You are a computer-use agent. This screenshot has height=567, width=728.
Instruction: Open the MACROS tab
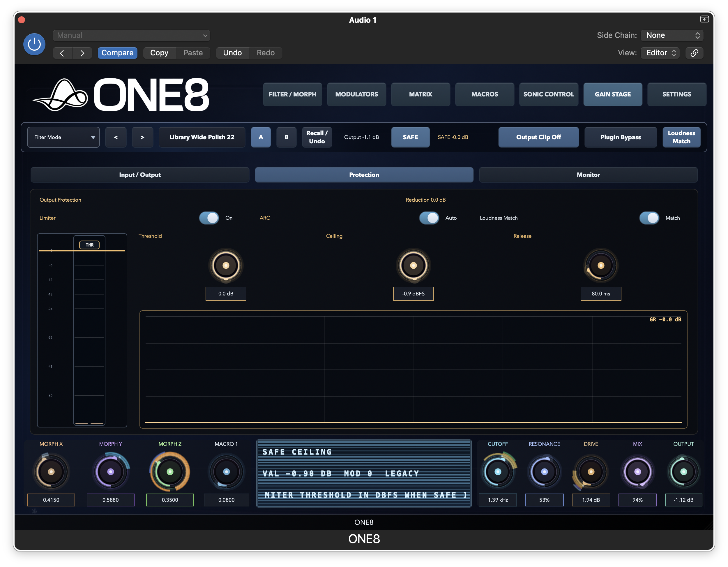click(484, 94)
